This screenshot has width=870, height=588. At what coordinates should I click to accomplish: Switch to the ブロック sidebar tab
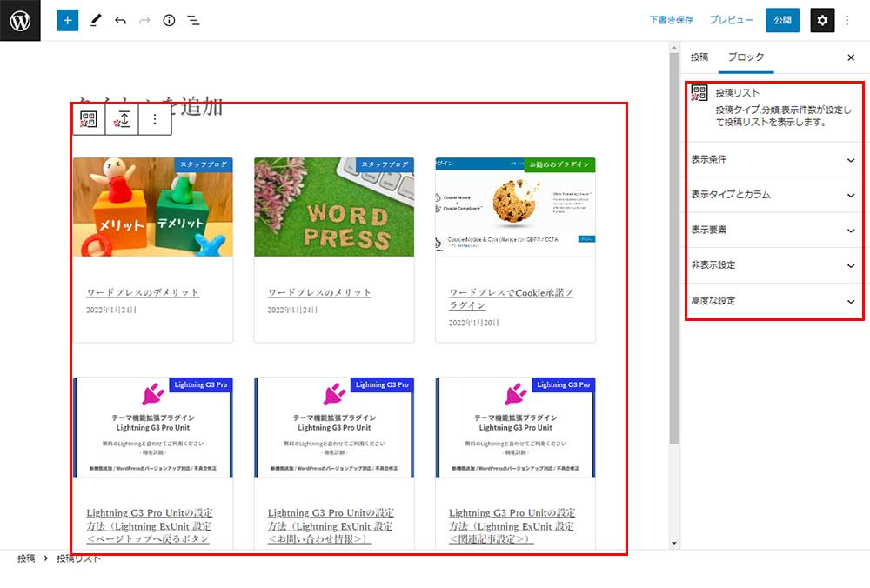point(746,57)
